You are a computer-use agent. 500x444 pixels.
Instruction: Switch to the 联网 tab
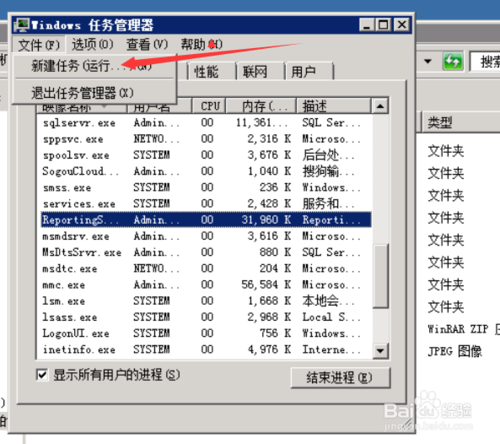click(x=255, y=72)
